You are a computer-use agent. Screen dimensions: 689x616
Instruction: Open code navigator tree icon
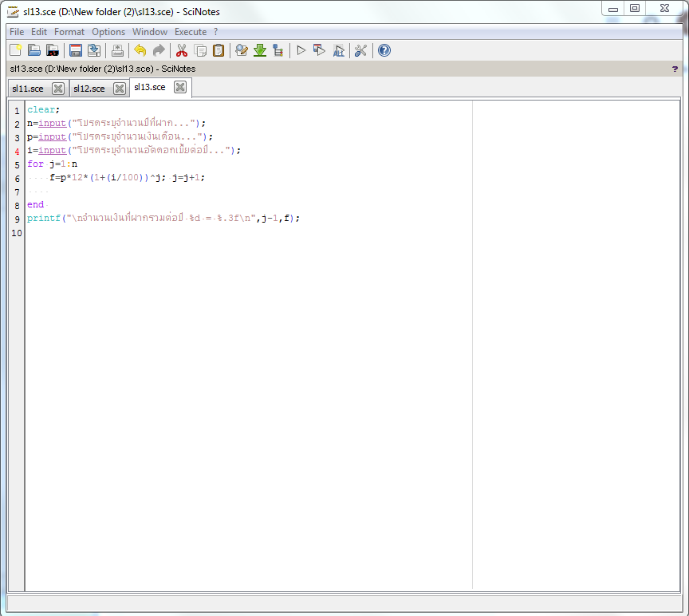pos(278,50)
